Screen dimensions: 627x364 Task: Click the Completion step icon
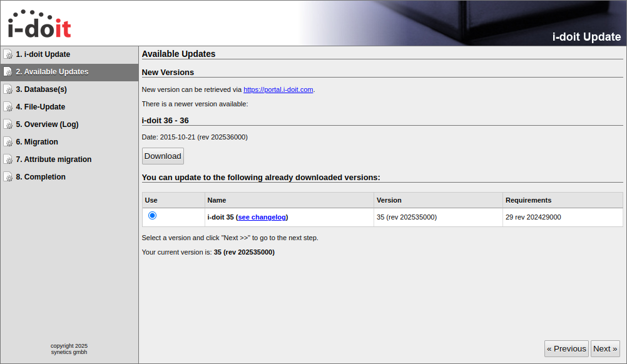[x=8, y=177]
